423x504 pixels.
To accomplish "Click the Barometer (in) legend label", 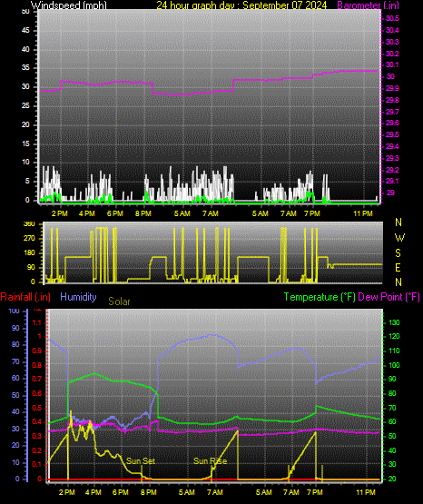I will (368, 5).
